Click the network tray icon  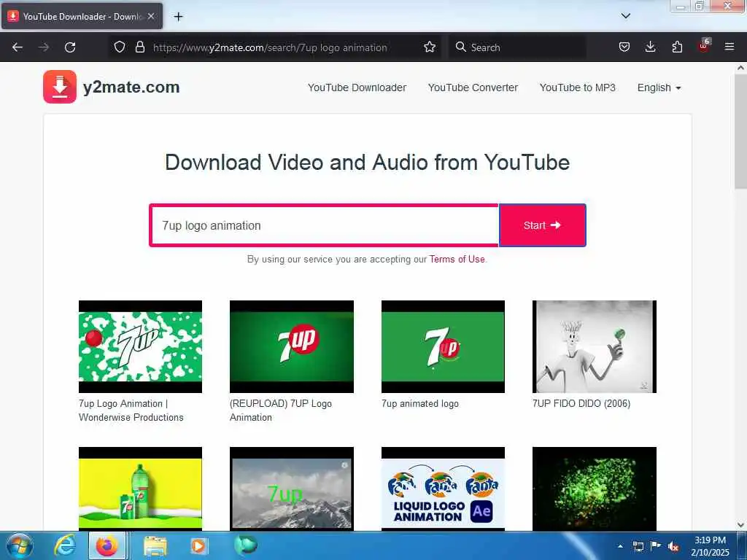click(x=638, y=546)
